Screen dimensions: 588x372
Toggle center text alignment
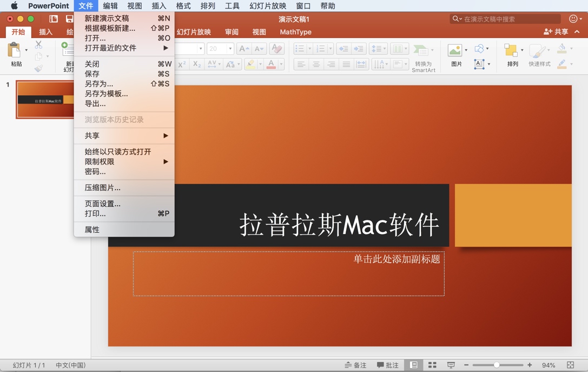click(315, 63)
